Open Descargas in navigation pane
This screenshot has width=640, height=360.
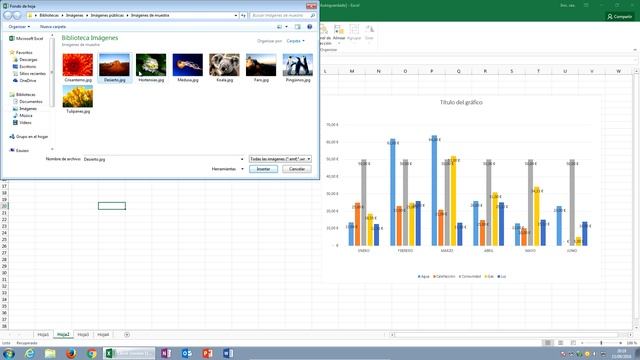(25, 60)
